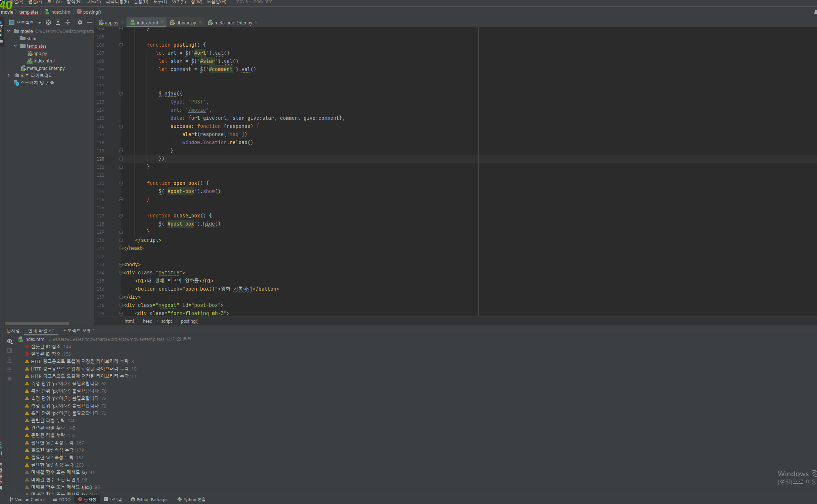Select the 현재 파일 tab in Problems
817x504 pixels.
41,331
